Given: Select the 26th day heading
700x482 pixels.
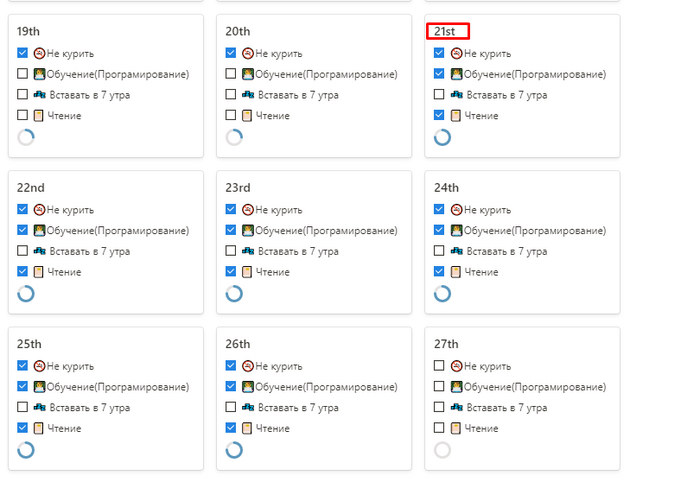Looking at the screenshot, I should (238, 344).
